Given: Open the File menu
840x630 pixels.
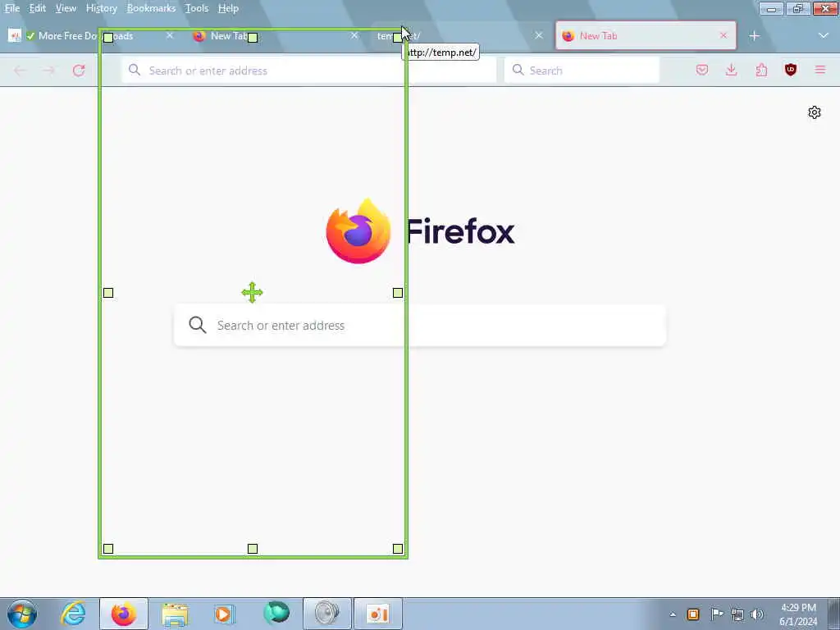Looking at the screenshot, I should (11, 8).
